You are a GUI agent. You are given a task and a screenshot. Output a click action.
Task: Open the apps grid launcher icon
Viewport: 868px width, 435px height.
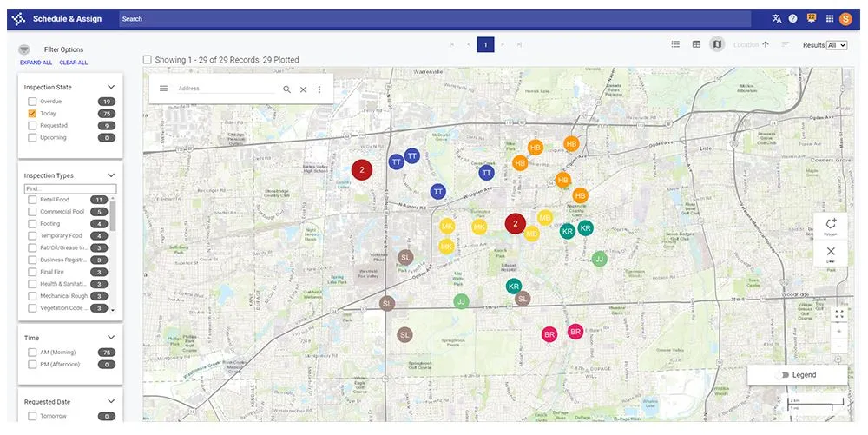pos(829,19)
